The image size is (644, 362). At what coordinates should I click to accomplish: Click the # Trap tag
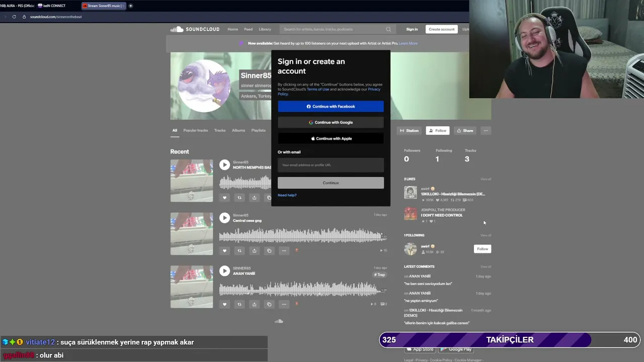pos(380,275)
